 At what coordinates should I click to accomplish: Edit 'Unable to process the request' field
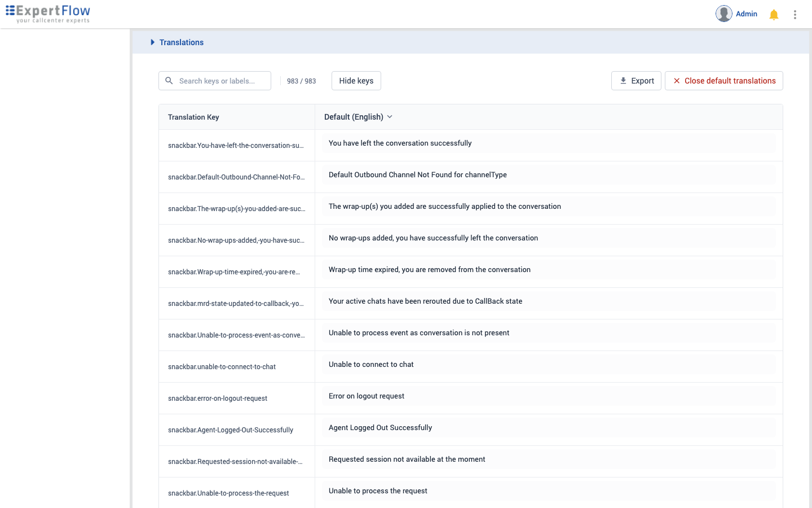tap(549, 491)
